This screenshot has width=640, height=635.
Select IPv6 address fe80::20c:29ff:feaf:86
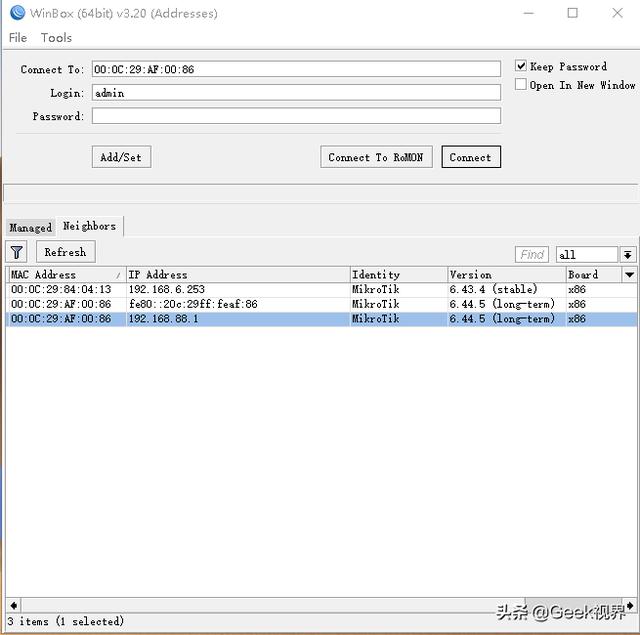[x=193, y=304]
